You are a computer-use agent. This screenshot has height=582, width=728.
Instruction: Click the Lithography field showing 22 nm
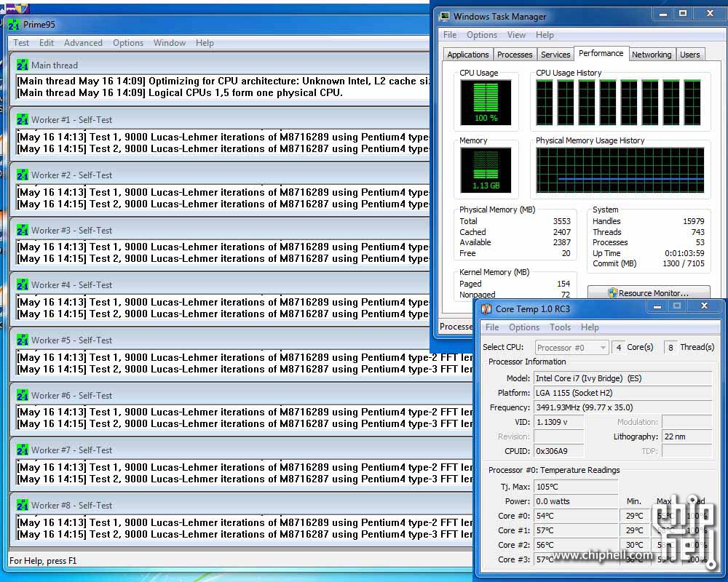point(687,436)
